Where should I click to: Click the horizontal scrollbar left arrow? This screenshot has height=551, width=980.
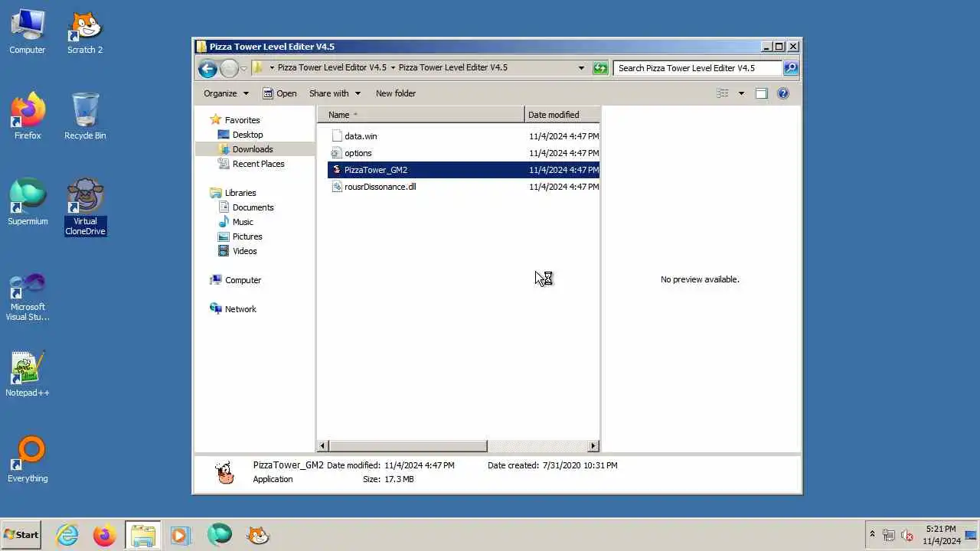(323, 445)
